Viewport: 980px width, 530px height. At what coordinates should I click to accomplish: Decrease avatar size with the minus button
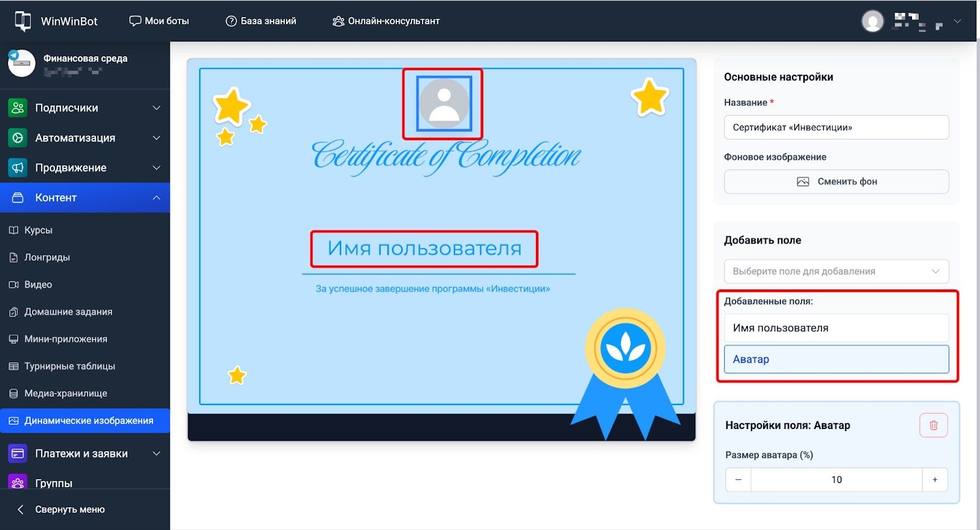point(738,480)
